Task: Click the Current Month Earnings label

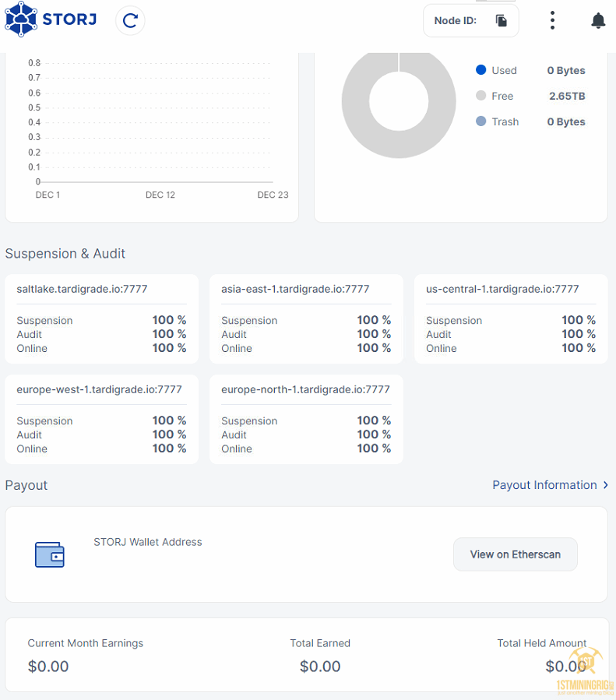Action: click(x=85, y=643)
